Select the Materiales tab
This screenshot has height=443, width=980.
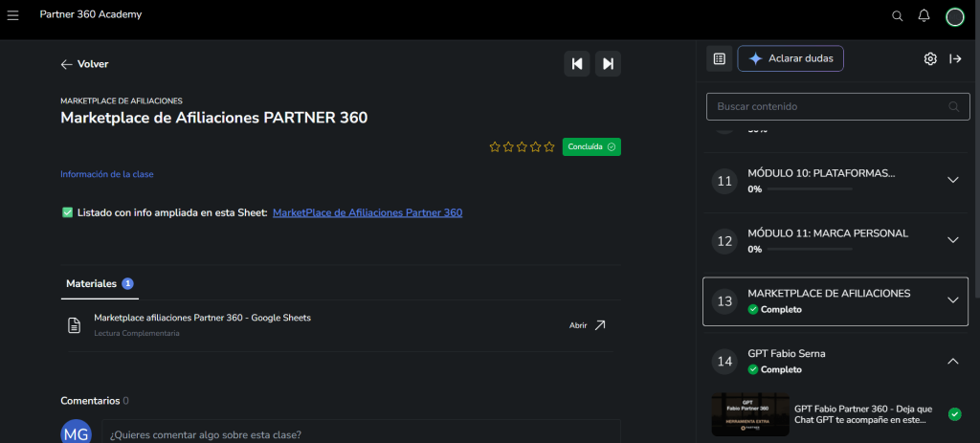pos(92,284)
